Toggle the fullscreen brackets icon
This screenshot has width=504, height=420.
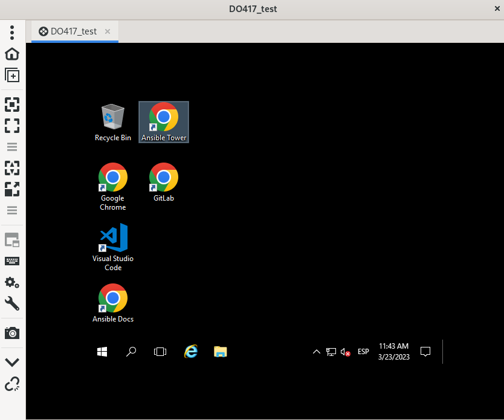tap(12, 126)
